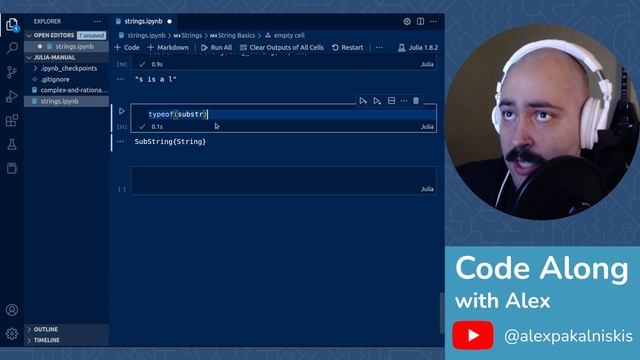Image resolution: width=640 pixels, height=360 pixels.
Task: Expand the TIMELINE section
Action: 46,340
